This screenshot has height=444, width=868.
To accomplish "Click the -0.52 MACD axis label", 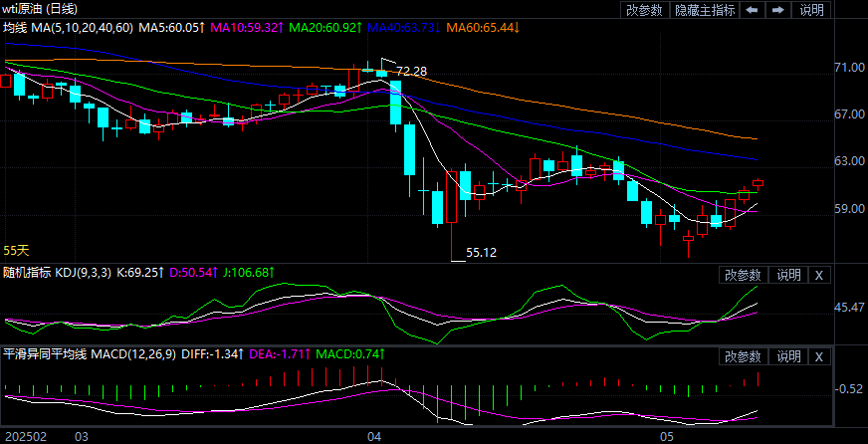I will click(850, 388).
